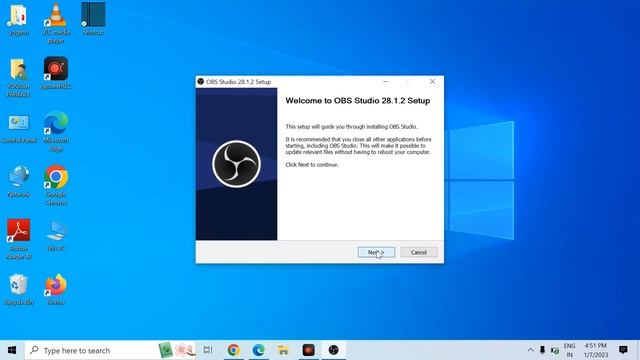Click the OBS logo in the title bar
This screenshot has height=360, width=640.
point(200,82)
